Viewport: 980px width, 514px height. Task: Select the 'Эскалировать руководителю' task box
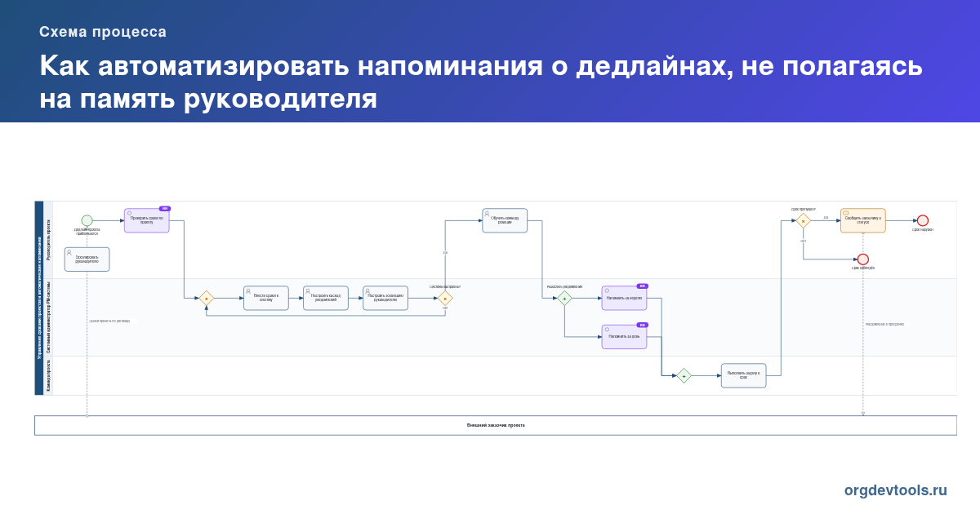87,259
